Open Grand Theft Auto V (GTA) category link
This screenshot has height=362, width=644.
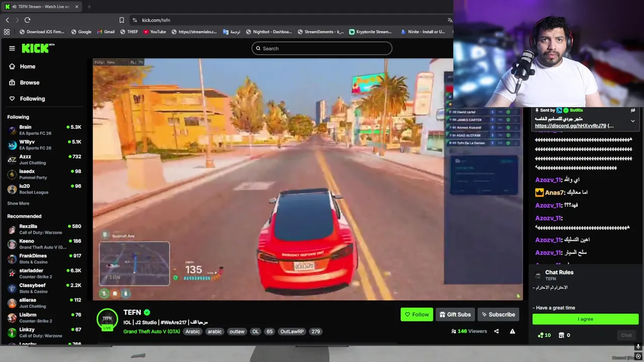coord(151,331)
